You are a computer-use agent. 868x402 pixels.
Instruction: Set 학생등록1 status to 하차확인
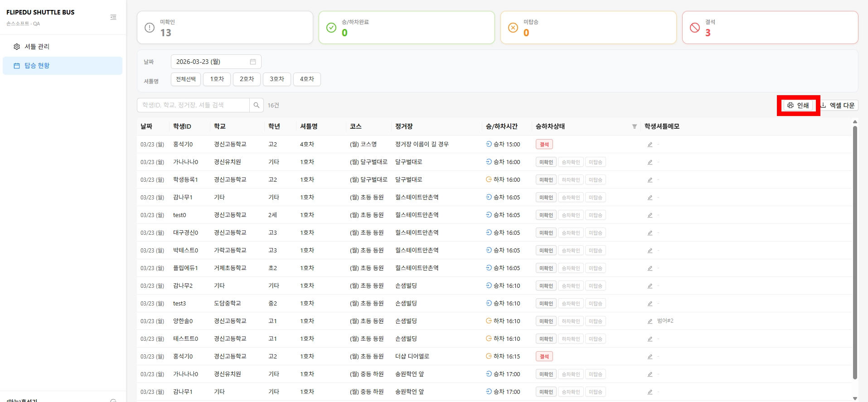coord(571,180)
